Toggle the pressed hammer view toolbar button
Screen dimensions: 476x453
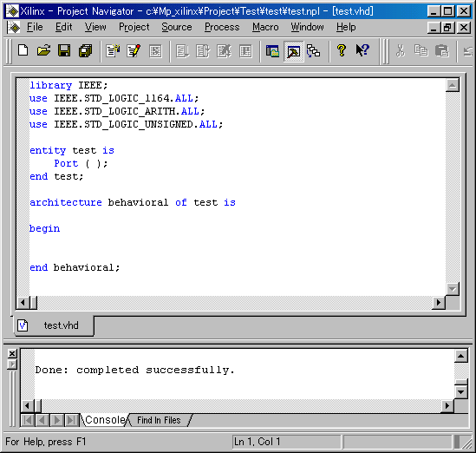pyautogui.click(x=294, y=51)
